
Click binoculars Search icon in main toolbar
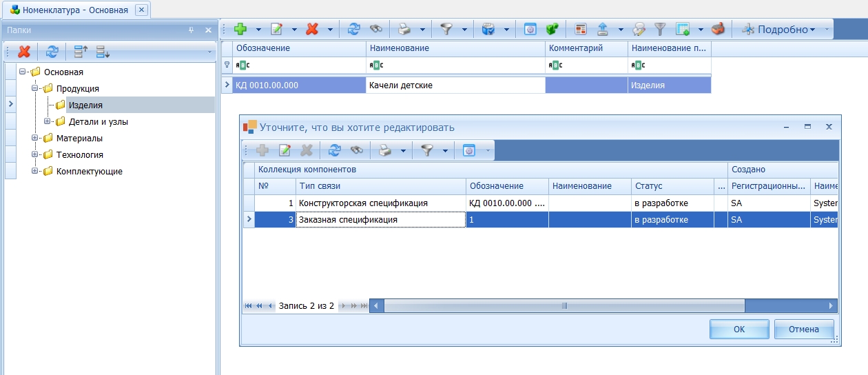tap(375, 29)
